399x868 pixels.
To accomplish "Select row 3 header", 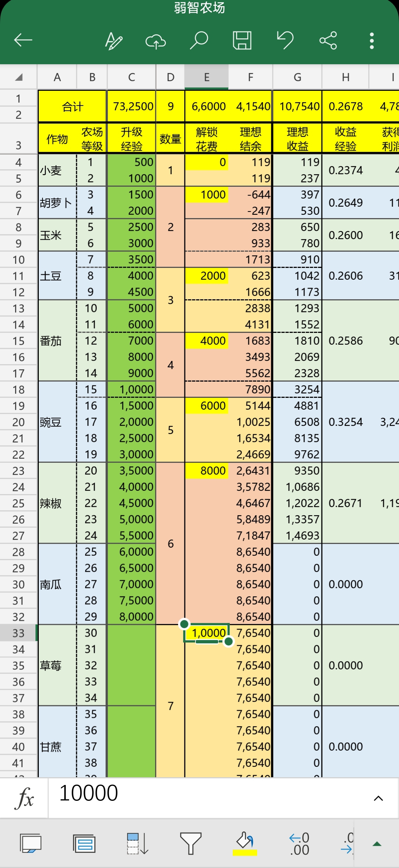I will click(x=18, y=138).
